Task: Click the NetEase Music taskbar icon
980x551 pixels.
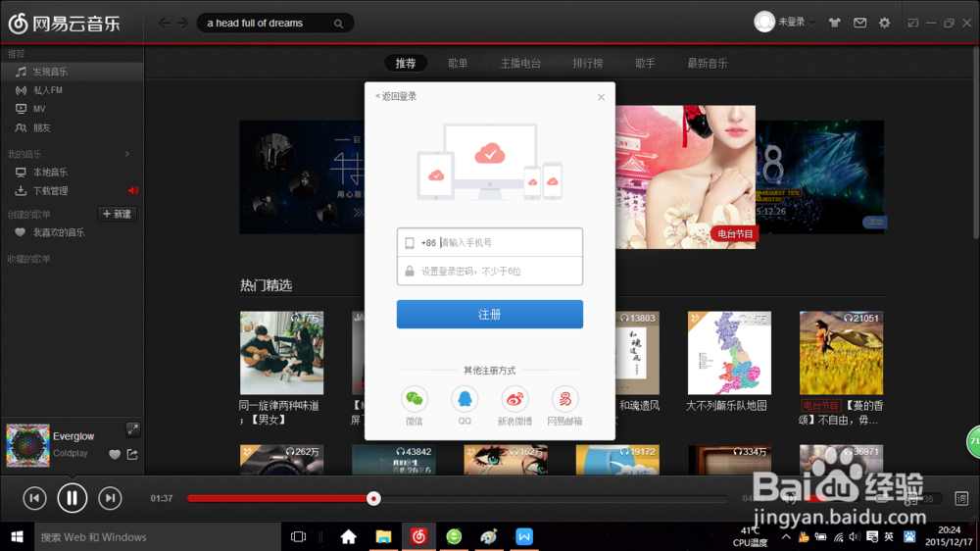Action: point(418,536)
